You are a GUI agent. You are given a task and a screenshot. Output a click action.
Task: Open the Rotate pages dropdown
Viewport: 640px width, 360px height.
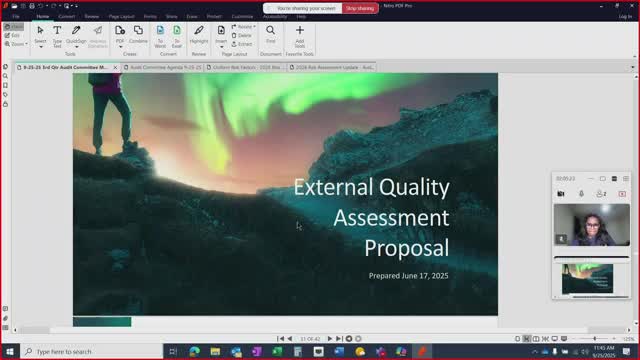coord(244,27)
